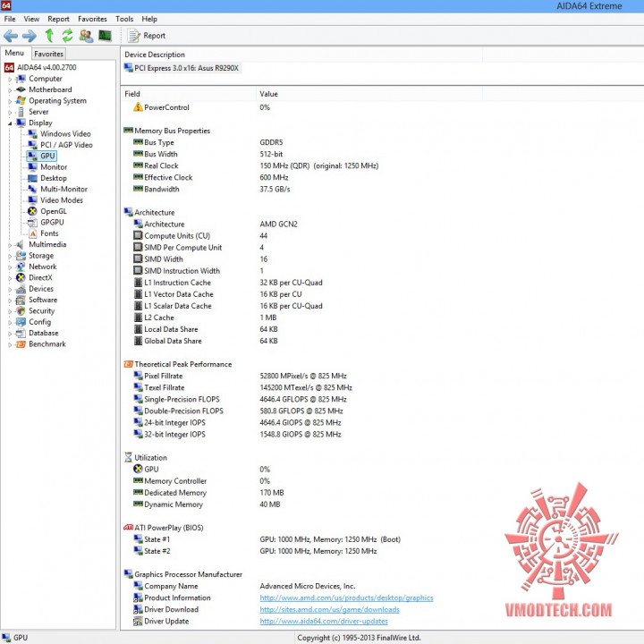The width and height of the screenshot is (644, 644).
Task: Click the Security shield icon in tree
Action: click(21, 311)
